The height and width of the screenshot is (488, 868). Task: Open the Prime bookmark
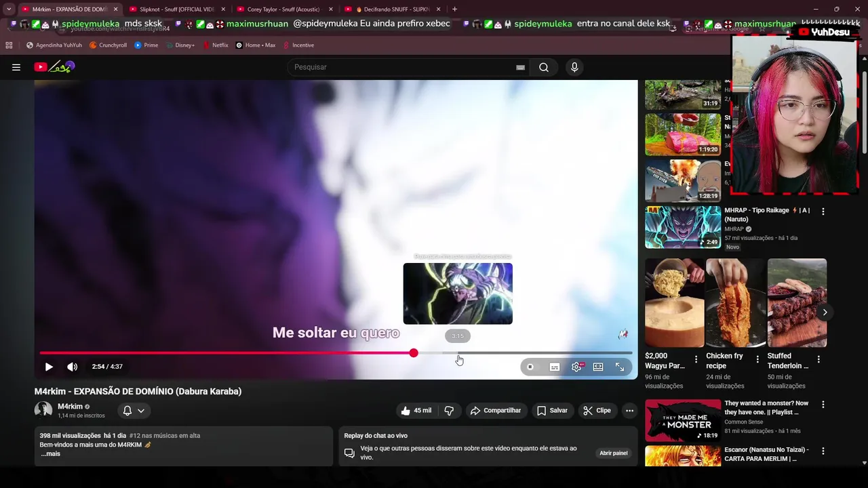point(146,45)
